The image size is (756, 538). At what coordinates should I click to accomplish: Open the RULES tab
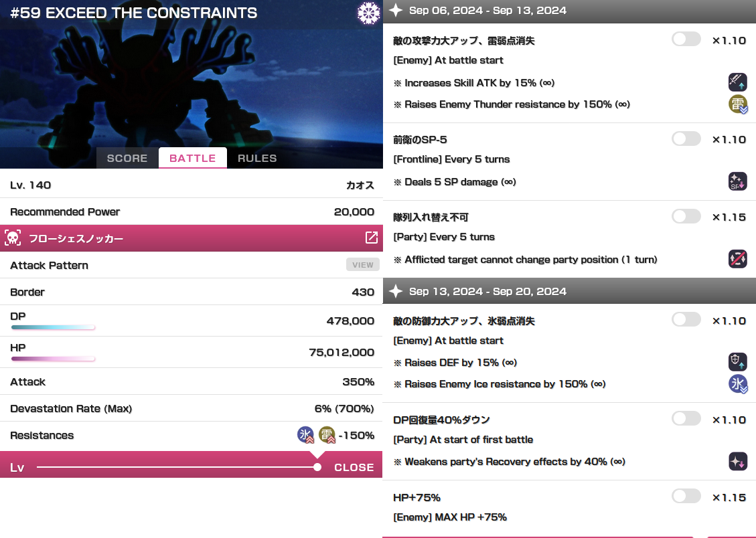(257, 158)
